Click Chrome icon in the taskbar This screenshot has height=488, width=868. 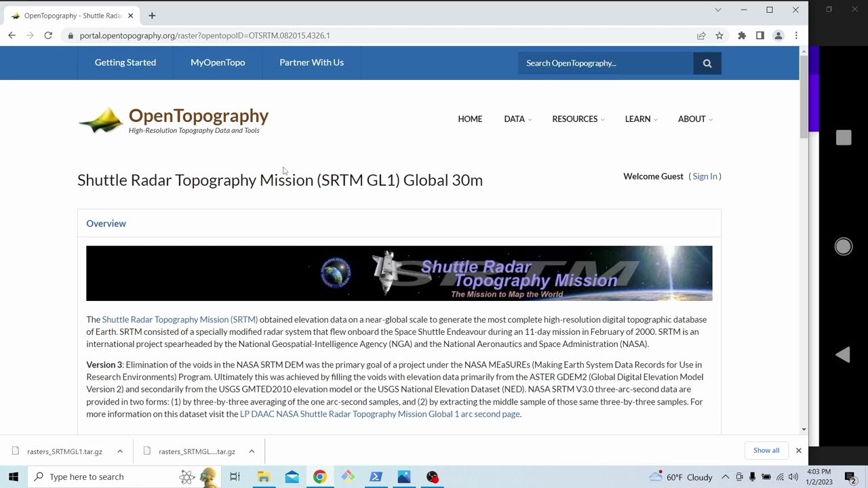click(x=320, y=476)
